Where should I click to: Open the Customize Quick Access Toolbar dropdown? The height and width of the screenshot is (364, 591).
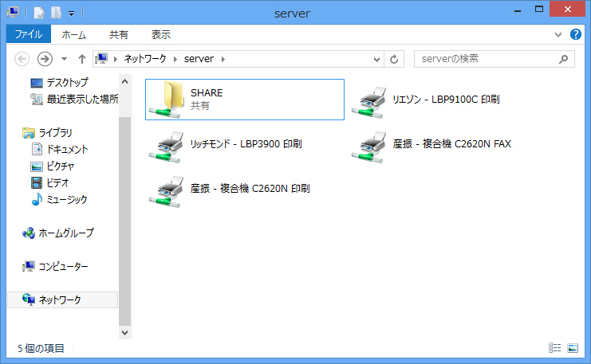point(71,14)
